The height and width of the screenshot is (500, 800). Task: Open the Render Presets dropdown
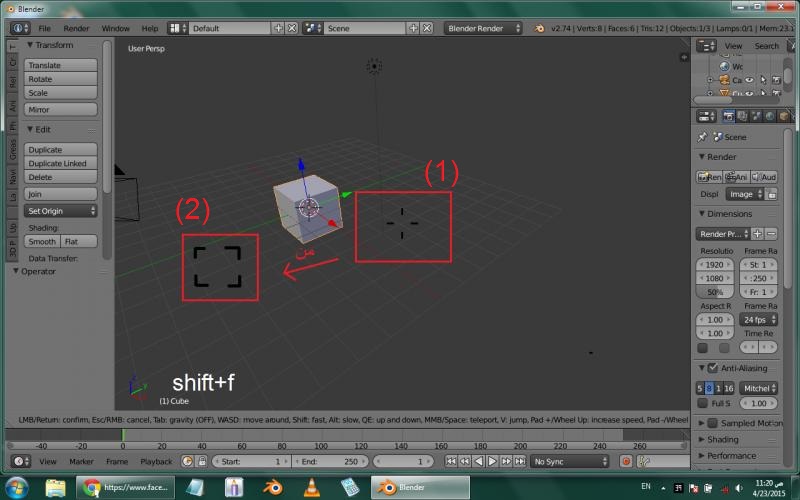point(722,234)
